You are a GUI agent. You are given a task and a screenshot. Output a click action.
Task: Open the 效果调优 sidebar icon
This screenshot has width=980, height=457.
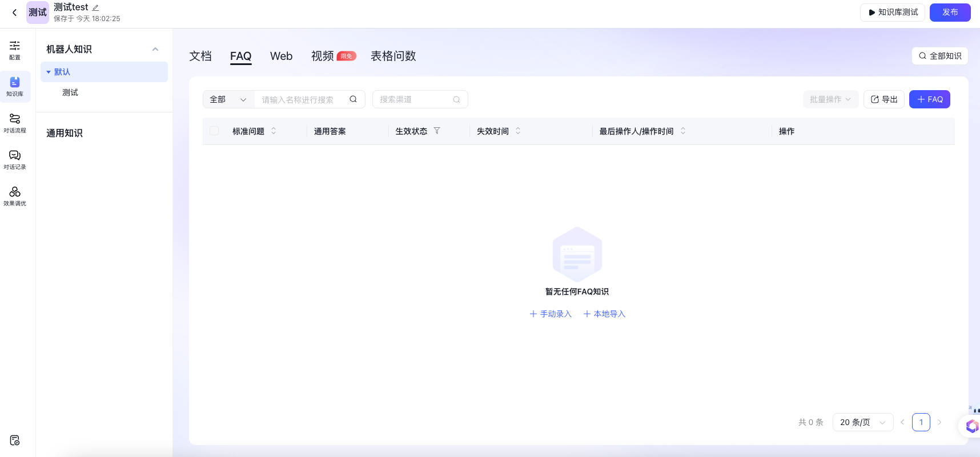[x=15, y=196]
